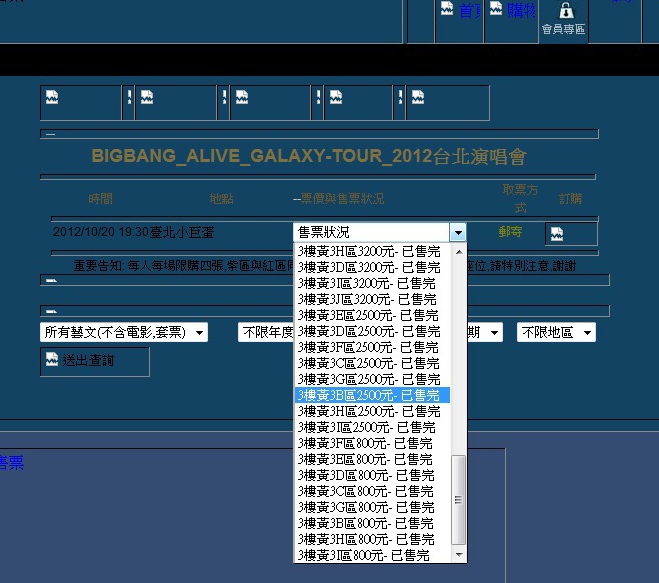Select option 3樓黃3G區800元 已售完
This screenshot has height=583, width=659.
[x=372, y=507]
